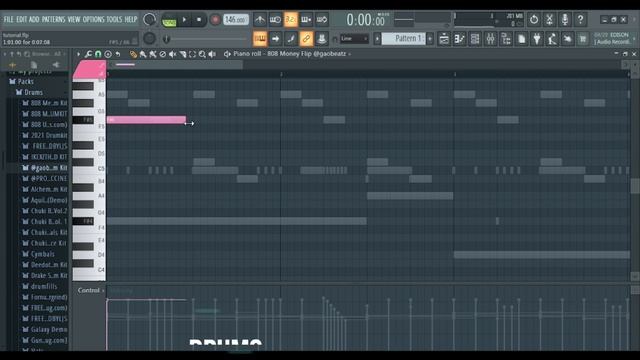Image resolution: width=640 pixels, height=360 pixels.
Task: Click the icon left of the shopping cart
Action: tap(568, 39)
